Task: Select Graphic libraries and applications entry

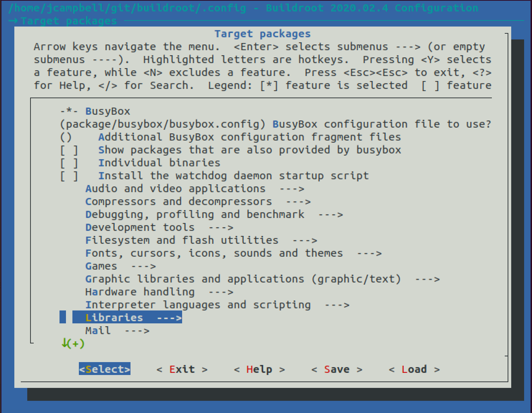Action: 262,279
